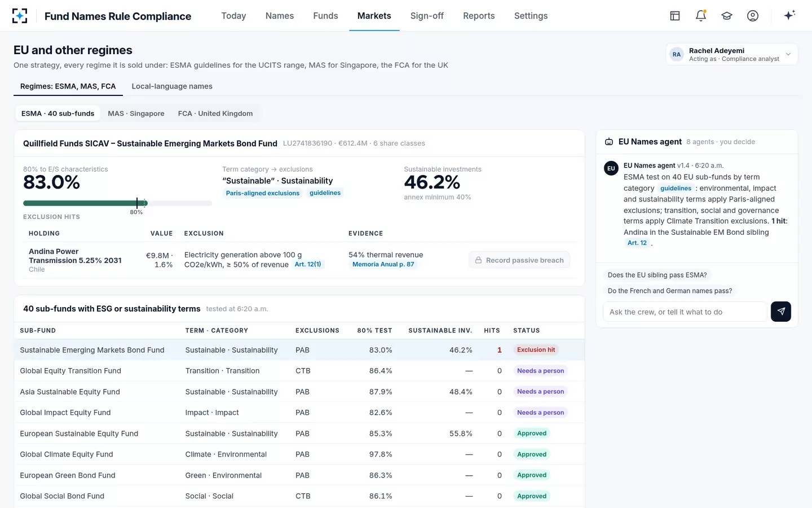Click the Andina Power Transmission 5.25% 2031 holding

[75, 256]
